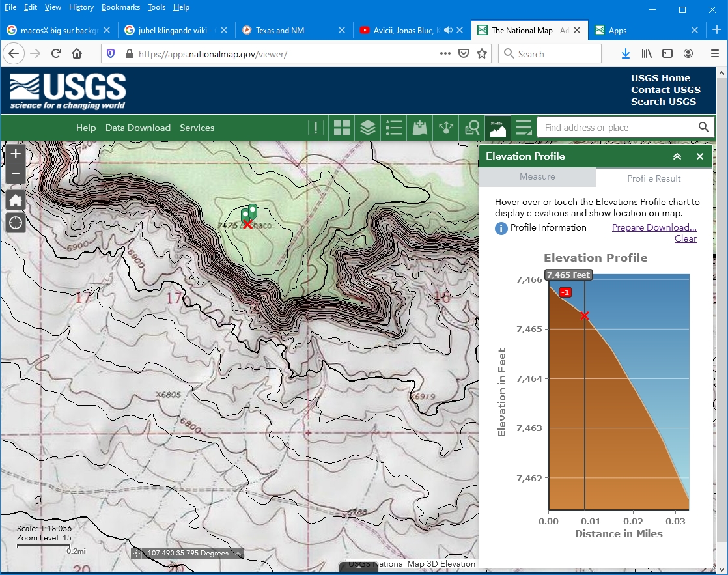Click the My Location target icon
Image resolution: width=728 pixels, height=575 pixels.
pyautogui.click(x=16, y=223)
